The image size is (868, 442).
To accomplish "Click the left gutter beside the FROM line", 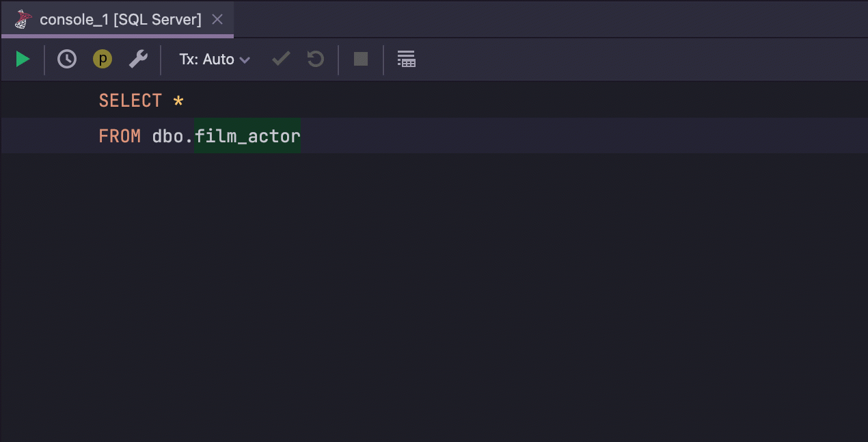I will click(x=41, y=136).
